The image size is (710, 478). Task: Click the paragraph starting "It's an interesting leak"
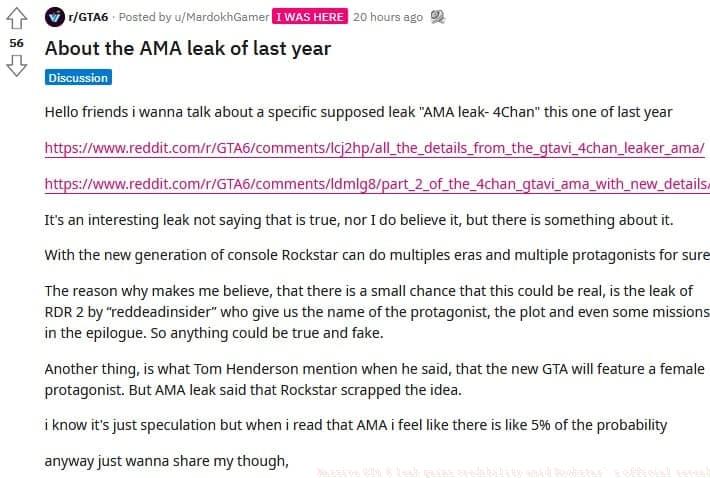(359, 220)
